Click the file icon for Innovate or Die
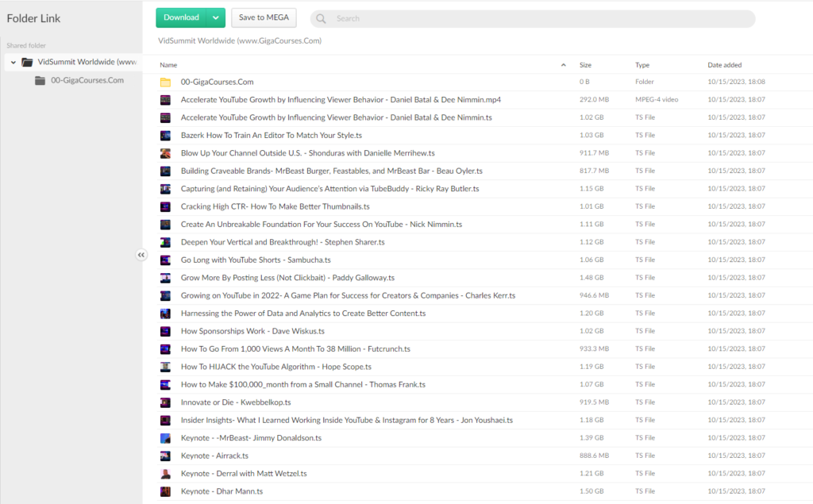The image size is (813, 504). point(164,402)
